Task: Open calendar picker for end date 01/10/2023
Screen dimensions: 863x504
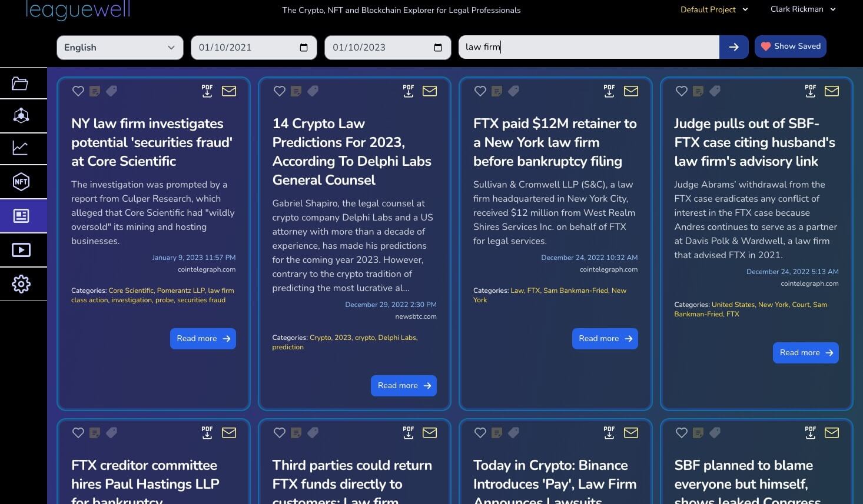Action: (x=438, y=48)
